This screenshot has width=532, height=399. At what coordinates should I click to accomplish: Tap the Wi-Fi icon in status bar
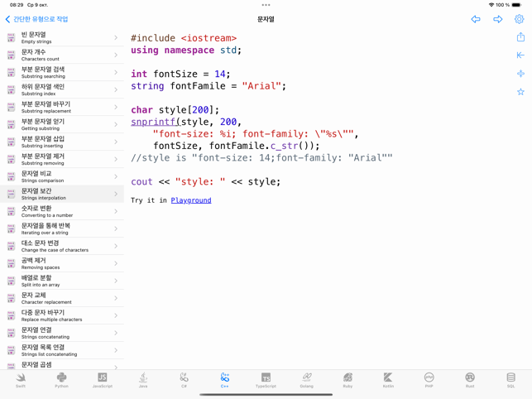tap(491, 5)
